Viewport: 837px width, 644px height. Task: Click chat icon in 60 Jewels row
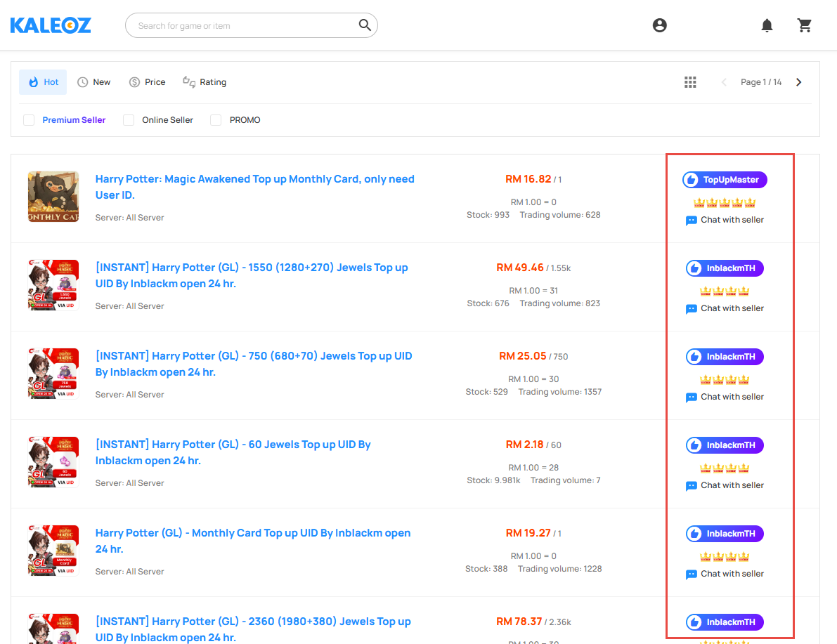tap(692, 486)
